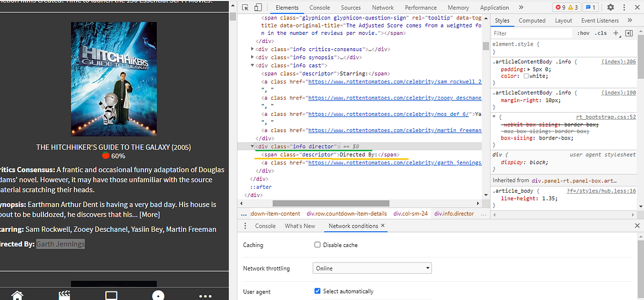Select the Event Listeners sidebar tab
The width and height of the screenshot is (644, 300).
600,20
